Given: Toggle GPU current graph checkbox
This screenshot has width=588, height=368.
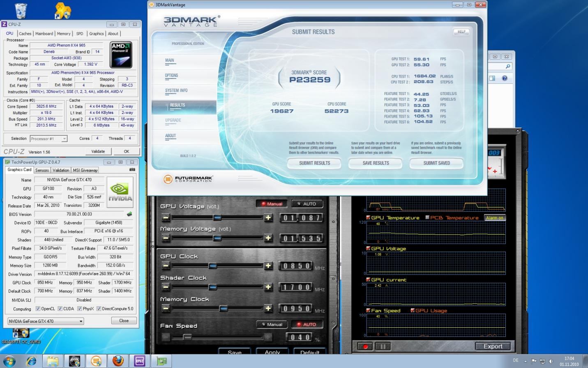Looking at the screenshot, I should point(368,280).
